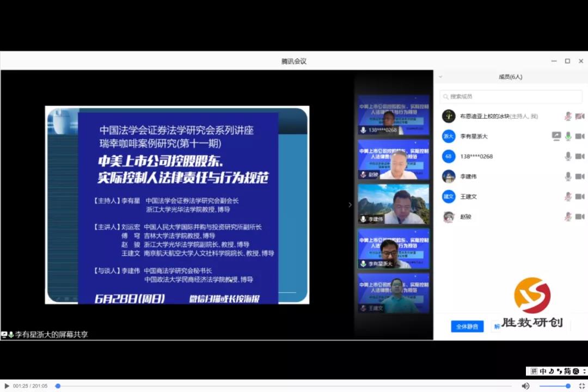This screenshot has width=588, height=392.
Task: Select member name 布恩迪亚上校的冰块
Action: [x=485, y=117]
